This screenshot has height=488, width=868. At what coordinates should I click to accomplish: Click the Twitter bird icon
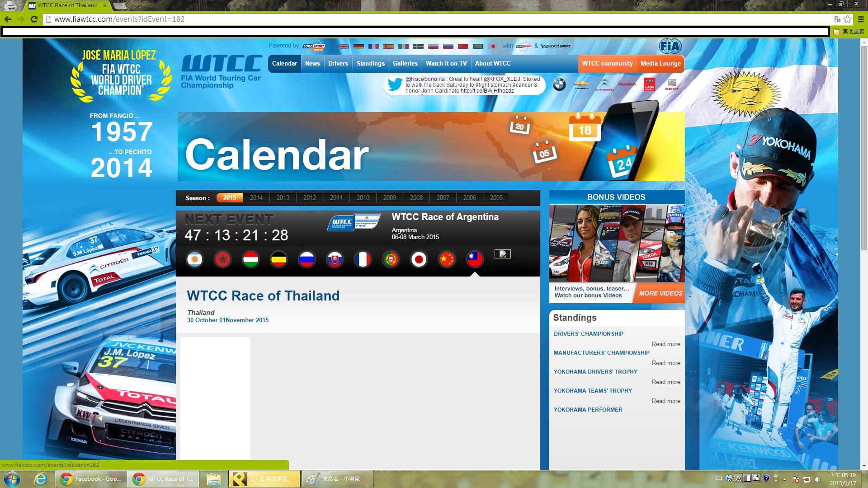[x=394, y=84]
